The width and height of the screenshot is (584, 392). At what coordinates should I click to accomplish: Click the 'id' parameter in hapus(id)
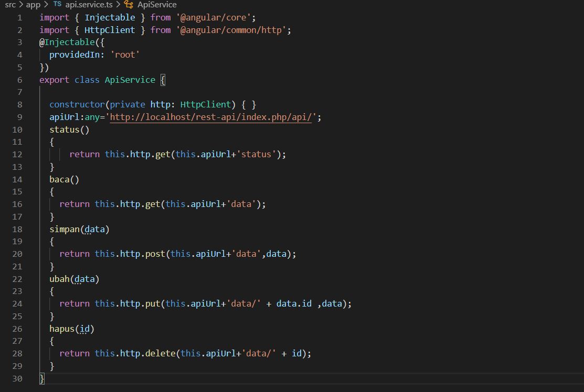[84, 329]
